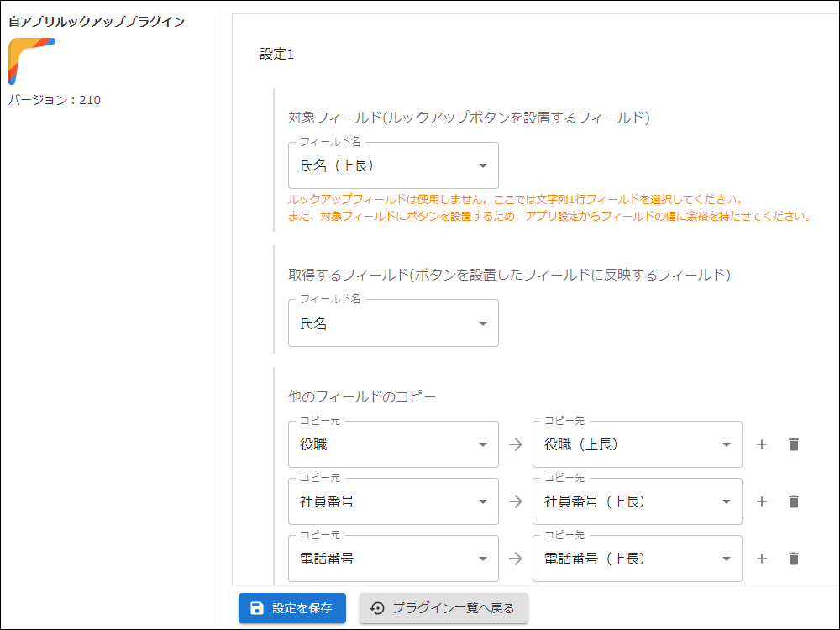The height and width of the screenshot is (630, 840).
Task: Delete the 社員番号 copy row
Action: pos(794,501)
